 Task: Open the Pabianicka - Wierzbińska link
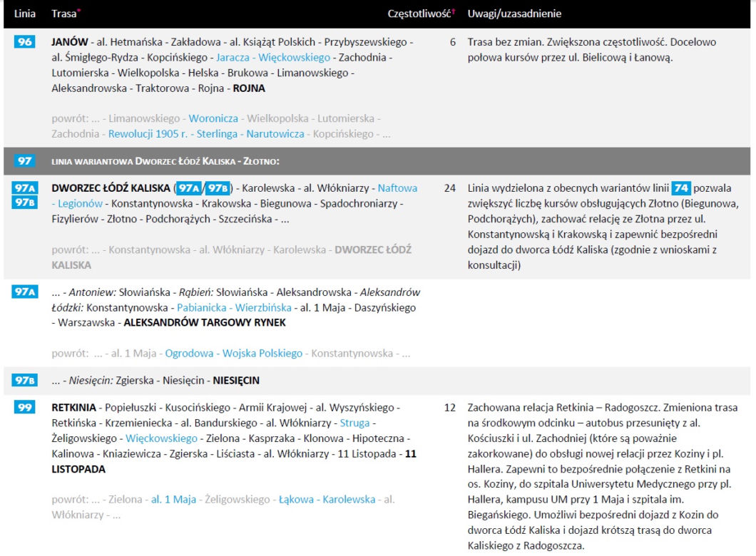(x=234, y=307)
